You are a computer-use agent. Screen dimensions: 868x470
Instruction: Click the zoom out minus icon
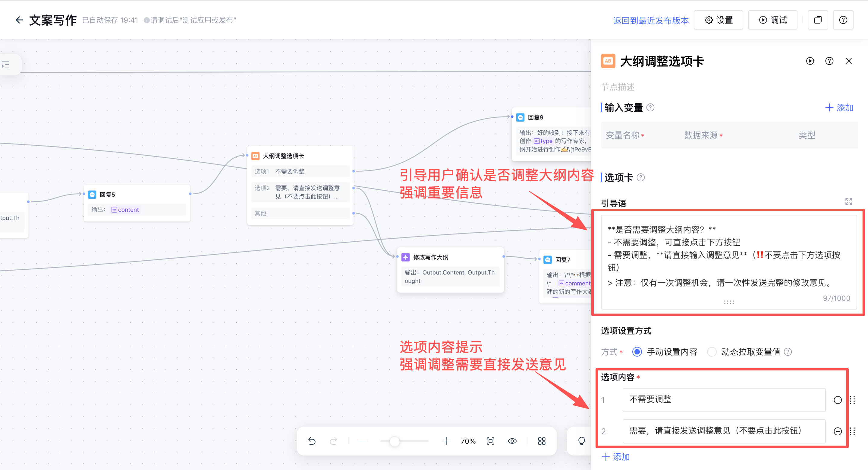pyautogui.click(x=363, y=441)
